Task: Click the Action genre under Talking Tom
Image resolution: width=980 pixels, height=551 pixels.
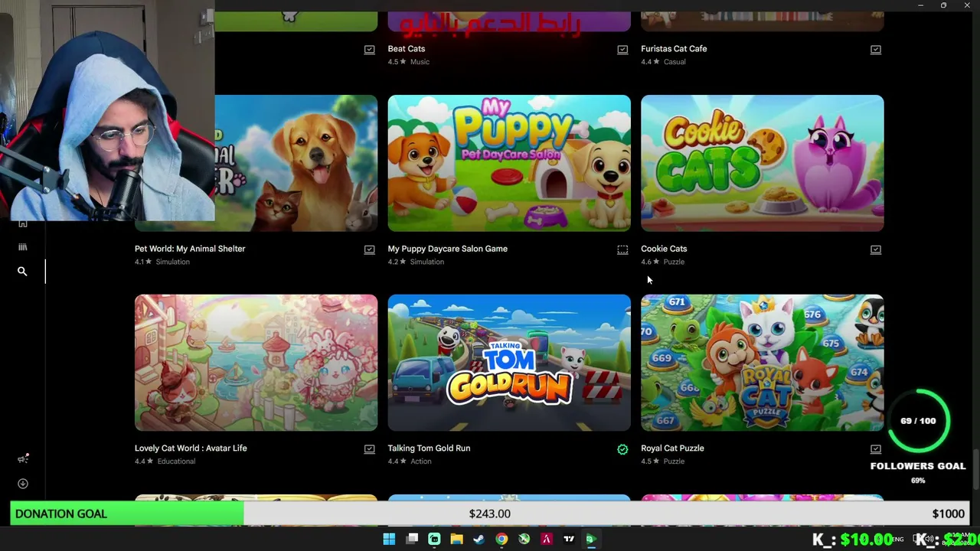Action: coord(420,461)
